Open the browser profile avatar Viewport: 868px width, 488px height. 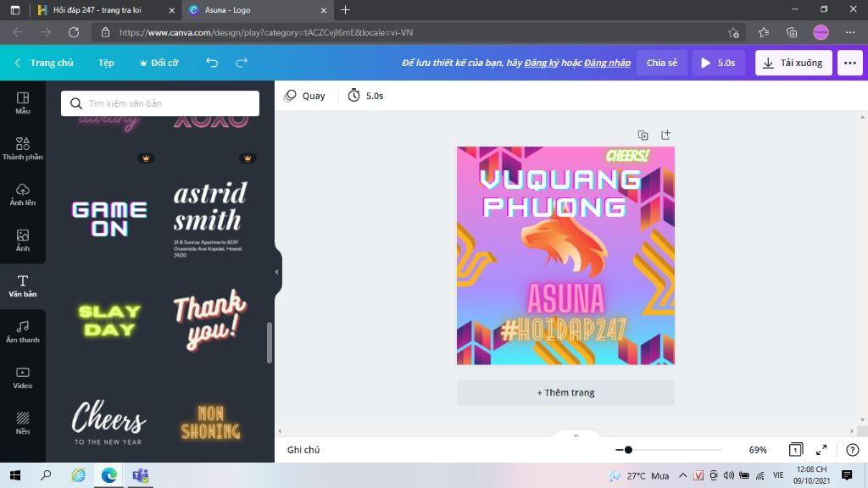coord(821,33)
